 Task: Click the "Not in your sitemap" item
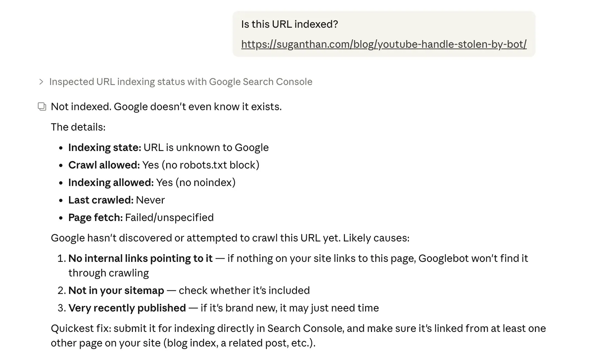(x=116, y=290)
